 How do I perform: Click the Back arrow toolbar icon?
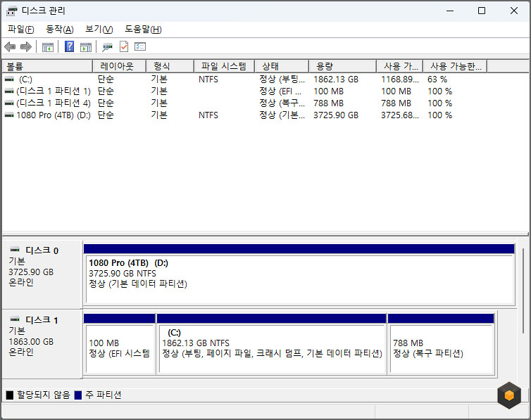(10, 46)
